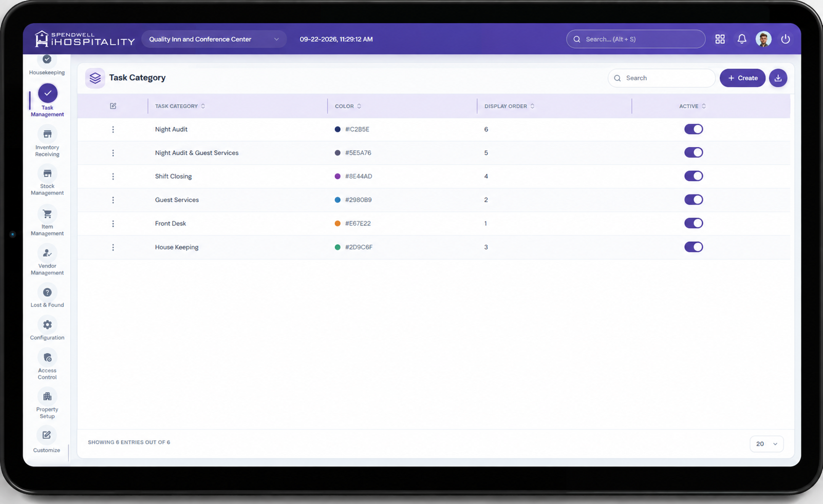Click the power logout icon
823x504 pixels.
[785, 39]
